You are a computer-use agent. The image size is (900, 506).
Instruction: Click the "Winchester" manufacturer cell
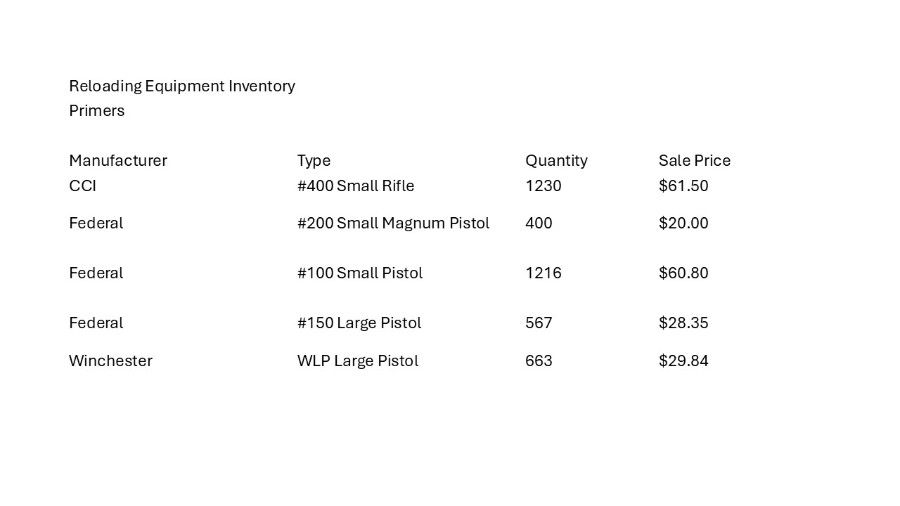point(111,361)
